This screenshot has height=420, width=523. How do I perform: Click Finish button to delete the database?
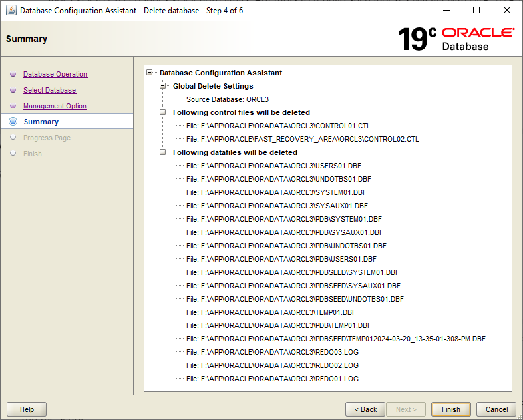[x=451, y=409]
